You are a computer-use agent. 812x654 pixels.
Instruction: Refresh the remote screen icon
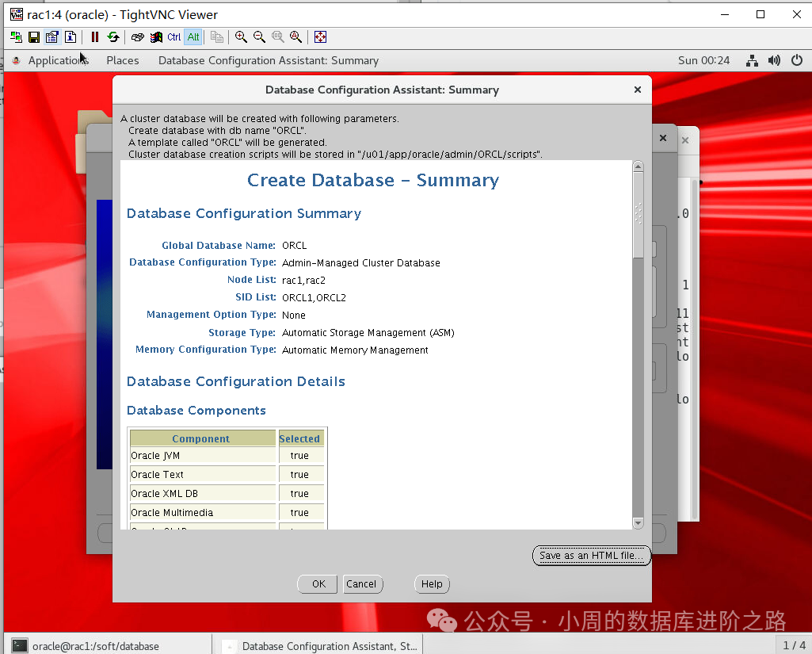(113, 36)
